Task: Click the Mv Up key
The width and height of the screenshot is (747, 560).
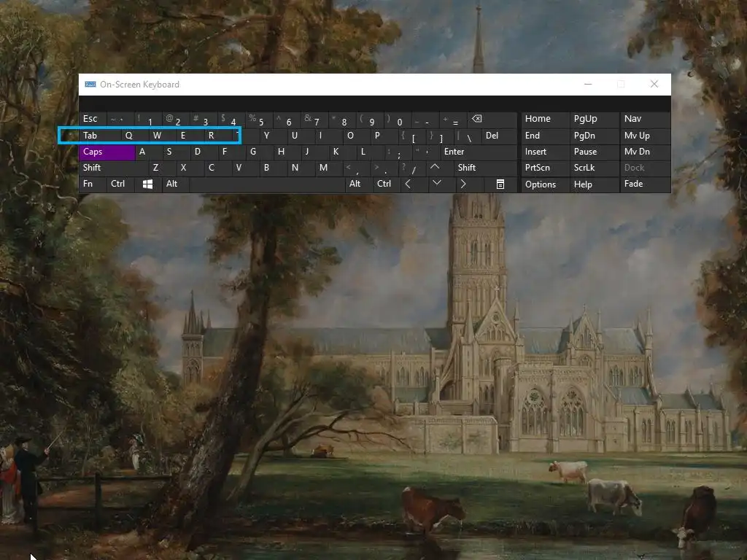Action: (645, 136)
